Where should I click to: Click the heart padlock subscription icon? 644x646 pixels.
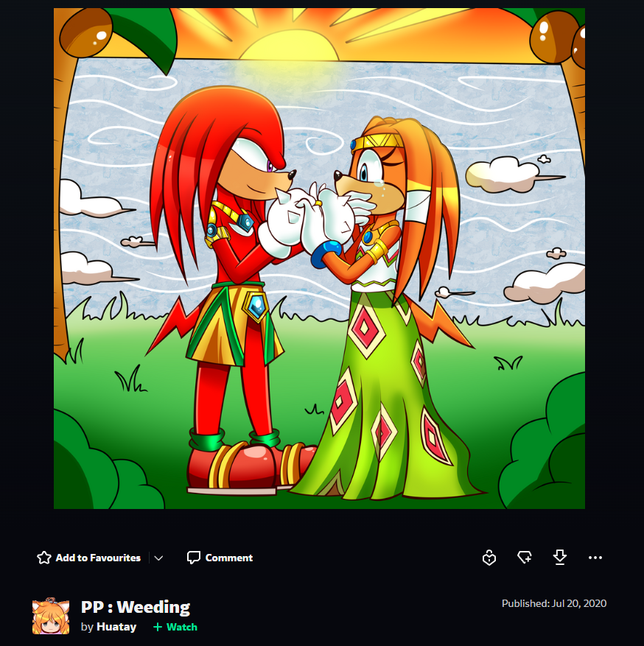[x=489, y=558]
